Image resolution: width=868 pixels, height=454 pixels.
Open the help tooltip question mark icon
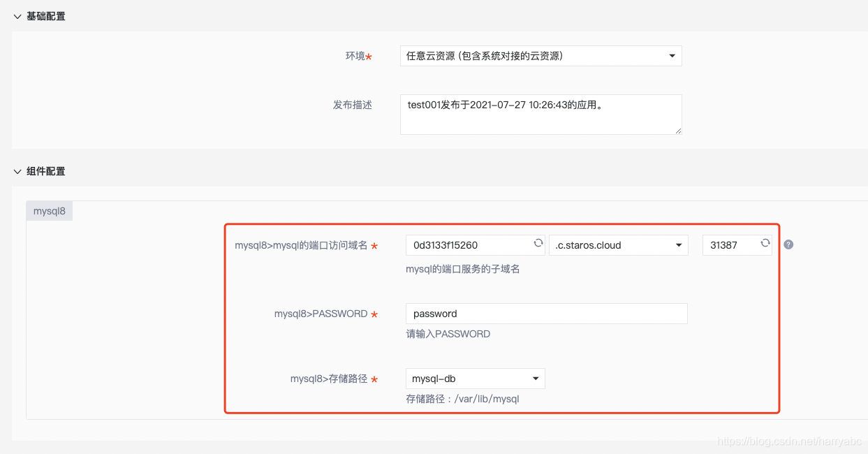pos(788,244)
